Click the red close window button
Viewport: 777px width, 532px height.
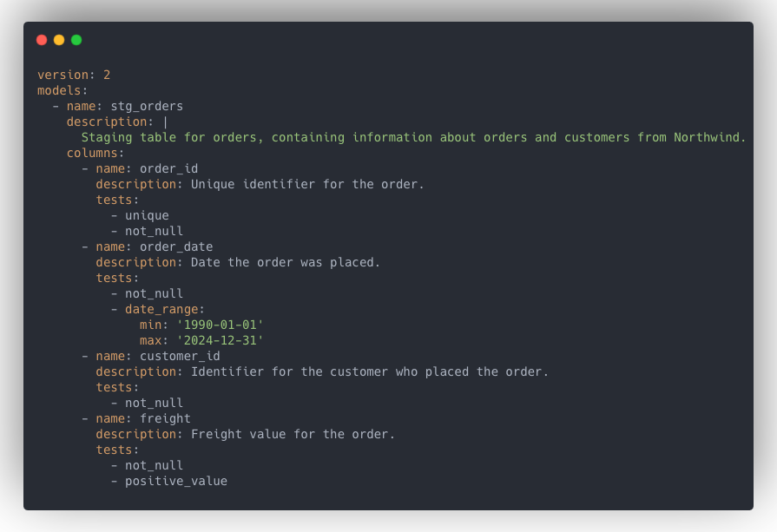[42, 40]
